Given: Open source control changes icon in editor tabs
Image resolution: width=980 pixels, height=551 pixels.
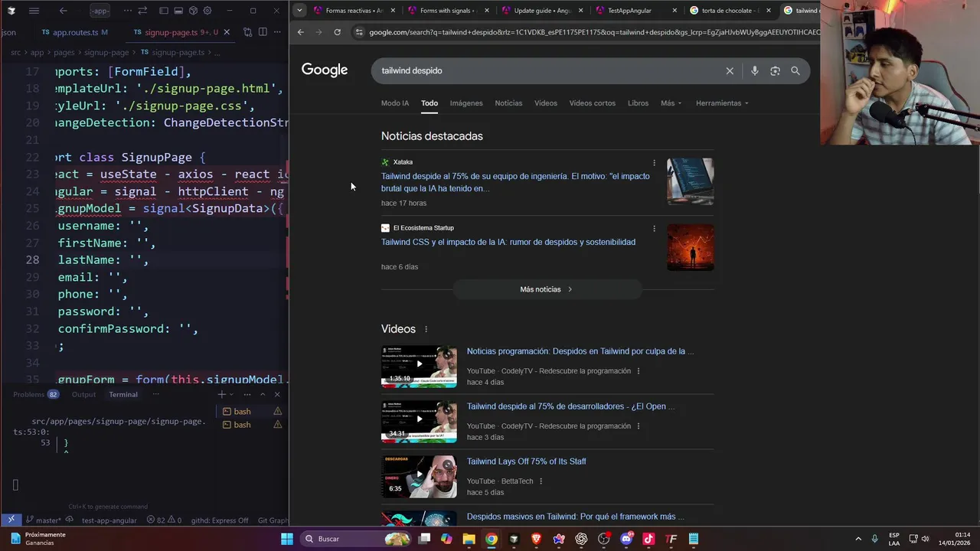Looking at the screenshot, I should [247, 32].
